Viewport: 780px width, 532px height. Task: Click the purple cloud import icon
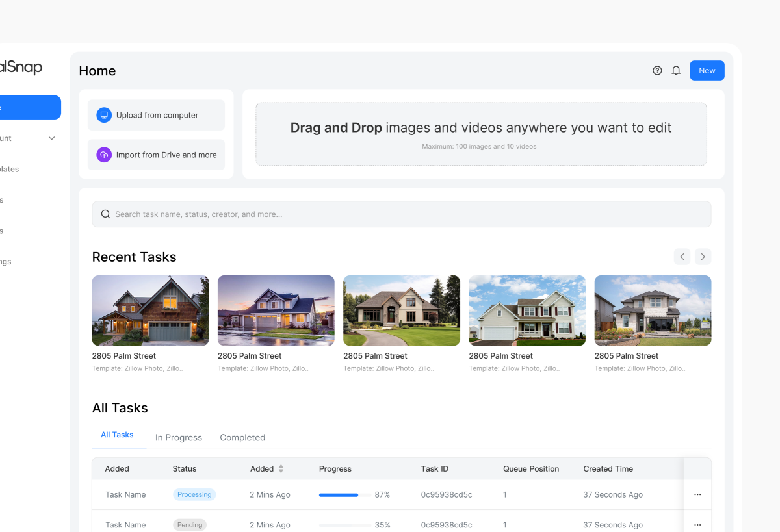[104, 155]
